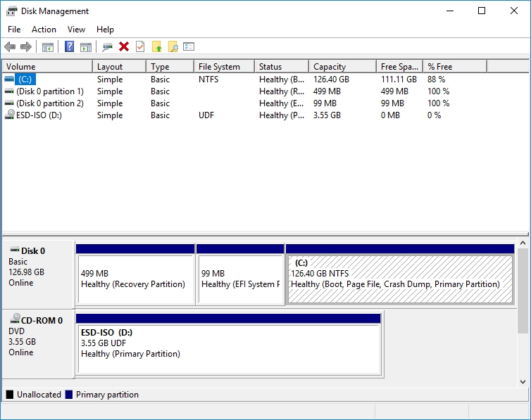The height and width of the screenshot is (420, 531).
Task: Click the Properties checkmark page icon
Action: coord(140,46)
